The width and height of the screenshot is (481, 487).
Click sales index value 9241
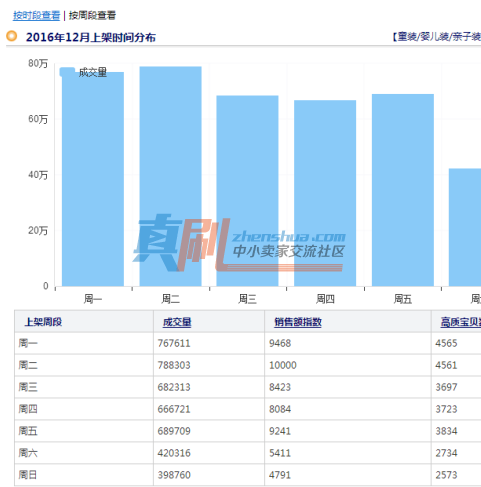click(280, 431)
